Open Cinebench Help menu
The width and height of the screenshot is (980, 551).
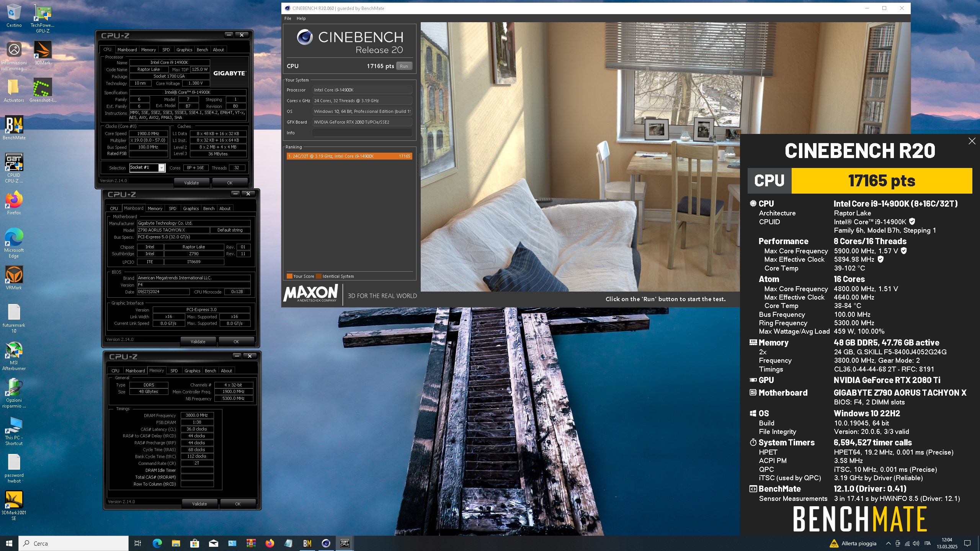pos(301,18)
